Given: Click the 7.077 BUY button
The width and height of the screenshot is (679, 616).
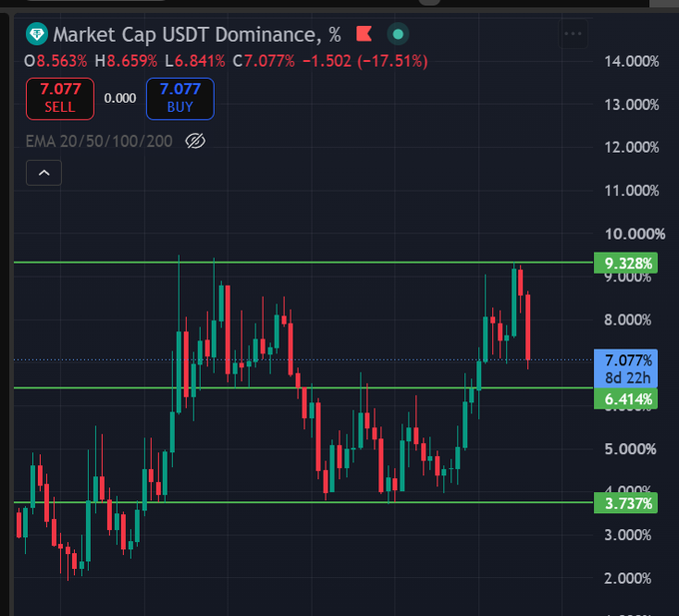Looking at the screenshot, I should pos(180,99).
